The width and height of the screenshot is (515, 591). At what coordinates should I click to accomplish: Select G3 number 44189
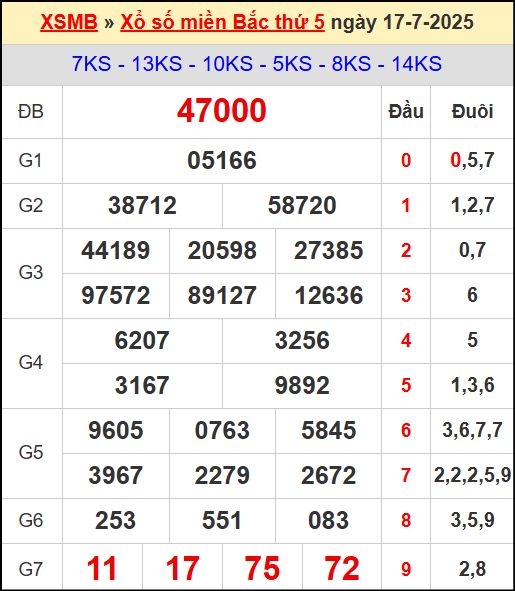(x=116, y=250)
